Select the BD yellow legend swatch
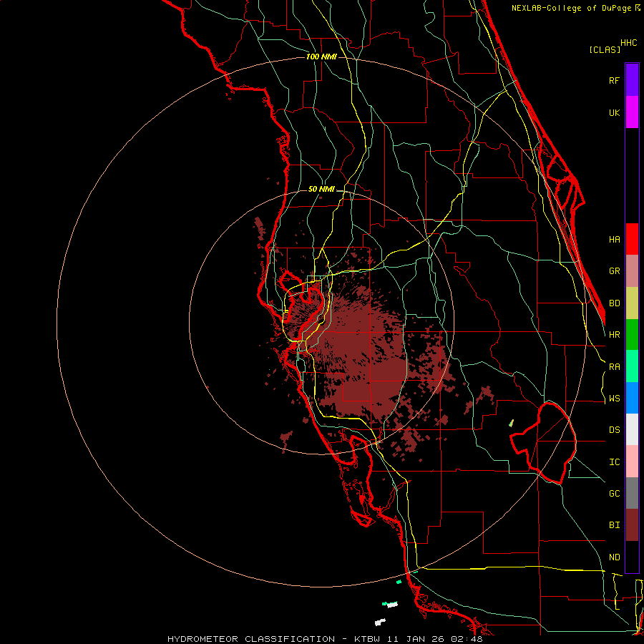644x644 pixels. [632, 303]
